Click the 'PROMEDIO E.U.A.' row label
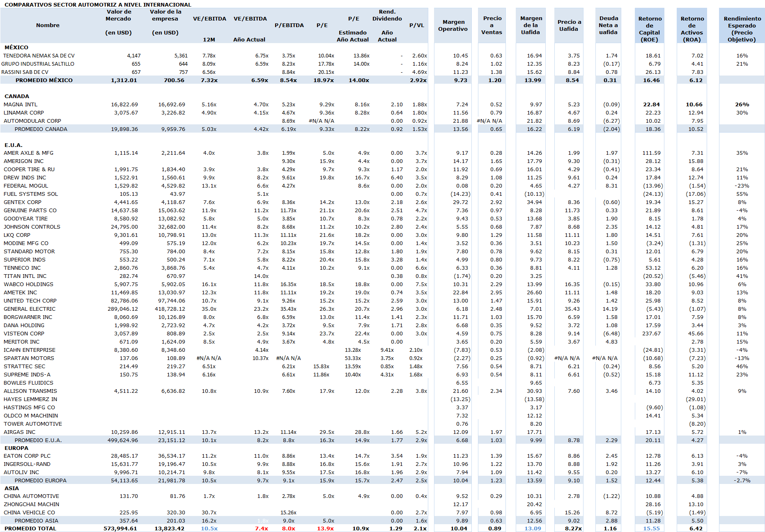The width and height of the screenshot is (765, 532). (x=38, y=440)
